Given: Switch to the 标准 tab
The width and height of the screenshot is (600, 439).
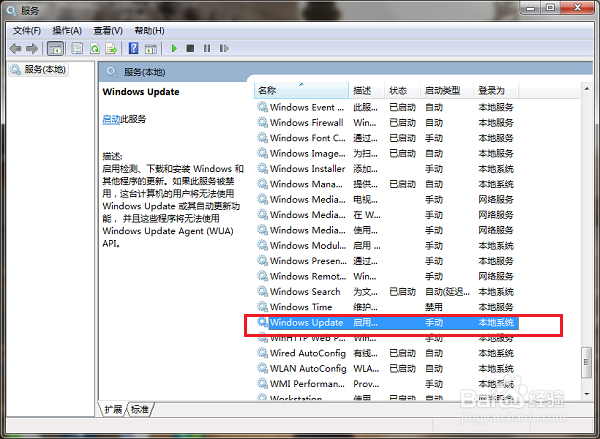Looking at the screenshot, I should [140, 410].
